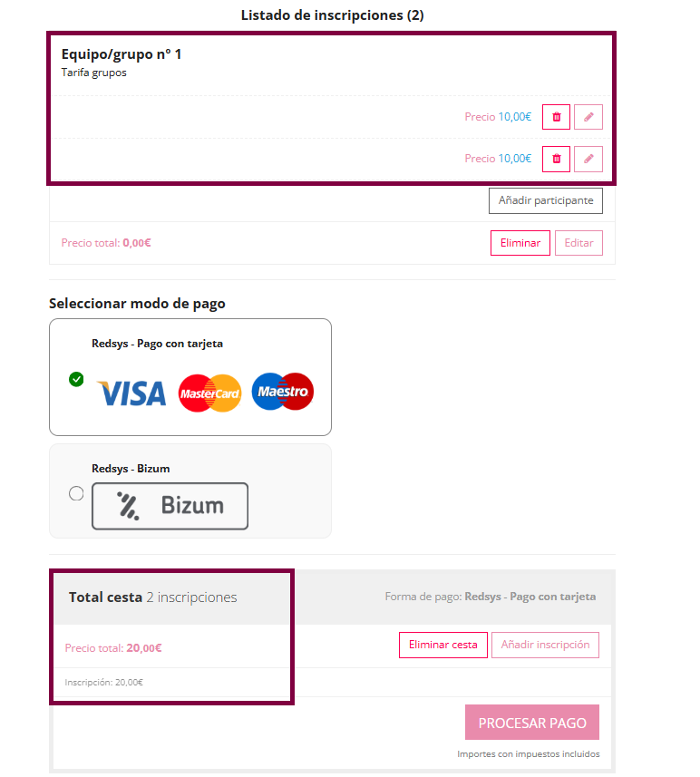
Task: Edit the second participant with pencil icon
Action: [588, 159]
